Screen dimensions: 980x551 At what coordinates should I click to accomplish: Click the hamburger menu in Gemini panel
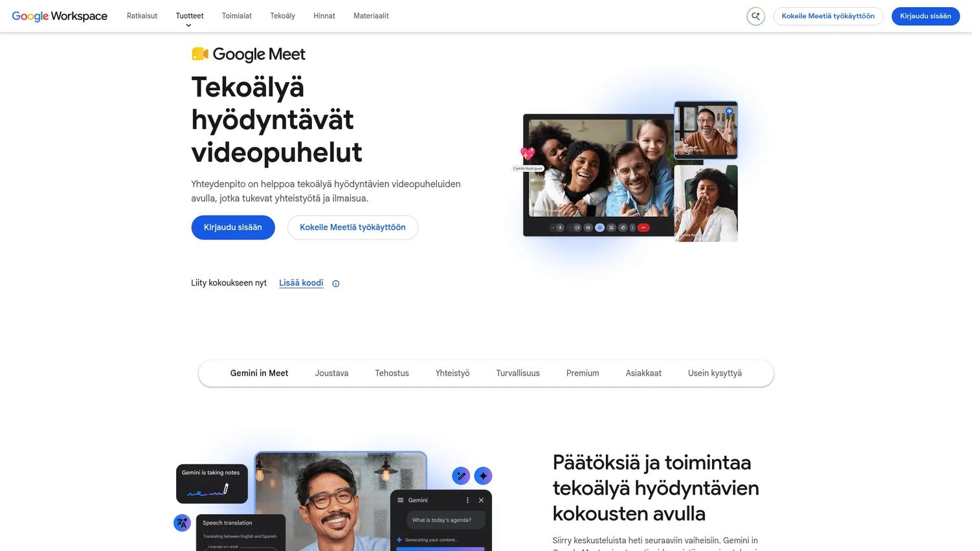pyautogui.click(x=401, y=500)
